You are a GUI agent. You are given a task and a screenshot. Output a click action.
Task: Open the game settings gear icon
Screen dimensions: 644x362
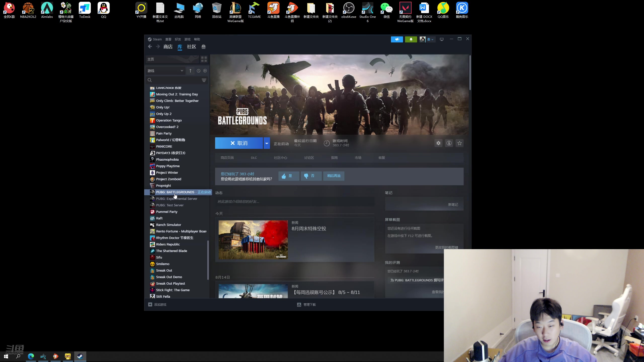pos(438,143)
